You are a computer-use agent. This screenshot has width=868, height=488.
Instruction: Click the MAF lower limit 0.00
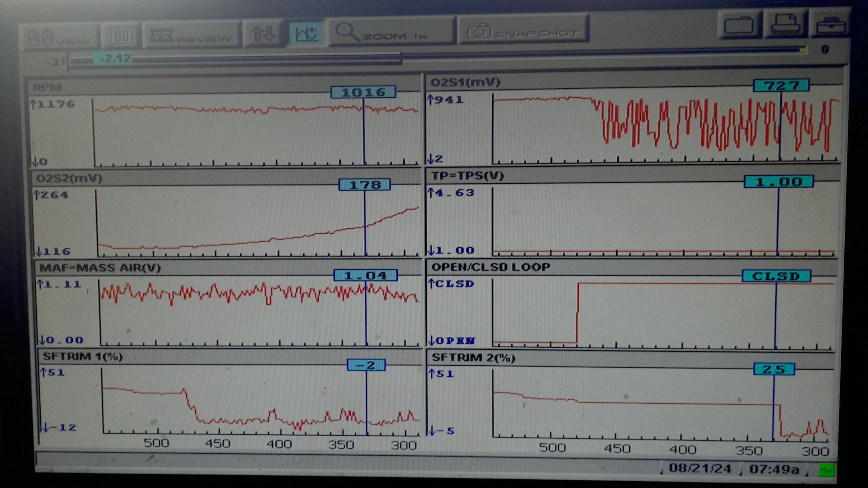pyautogui.click(x=62, y=340)
